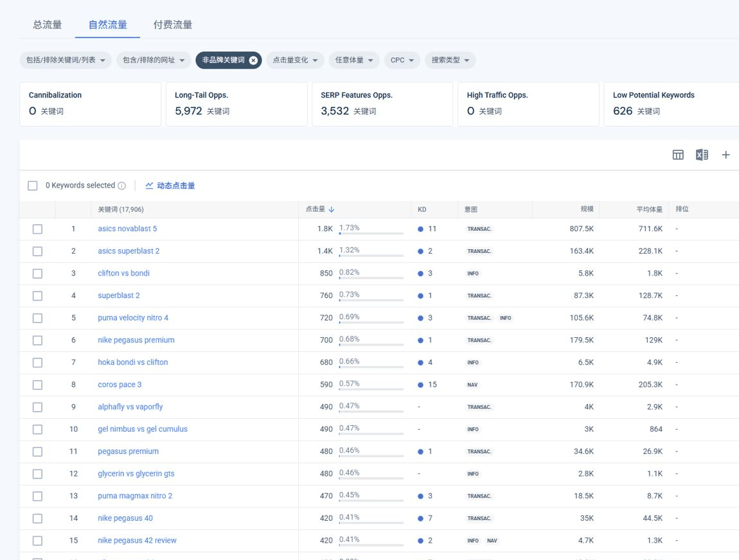The image size is (739, 560).
Task: Open the Low Potential Keywords card
Action: click(671, 104)
